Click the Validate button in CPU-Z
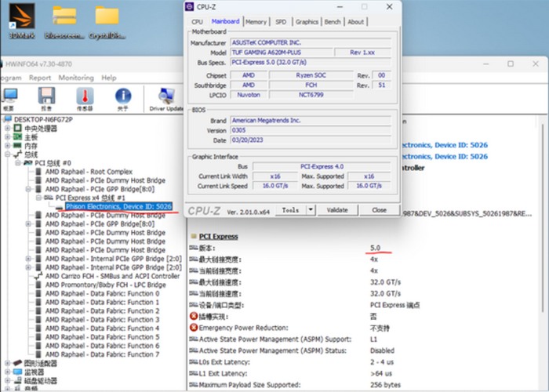Viewport: 549px width, 392px height. [x=337, y=210]
